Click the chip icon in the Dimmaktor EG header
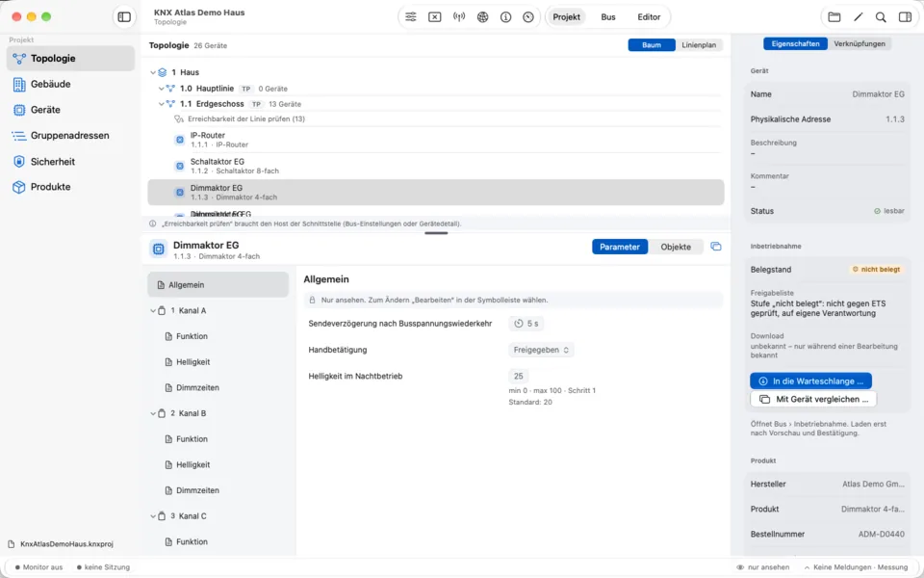 (158, 249)
